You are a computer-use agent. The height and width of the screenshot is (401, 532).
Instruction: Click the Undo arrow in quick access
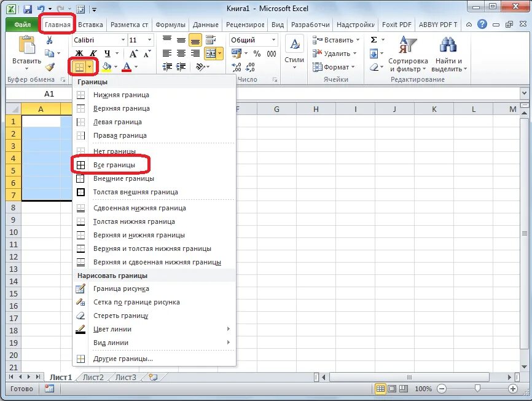click(x=41, y=9)
